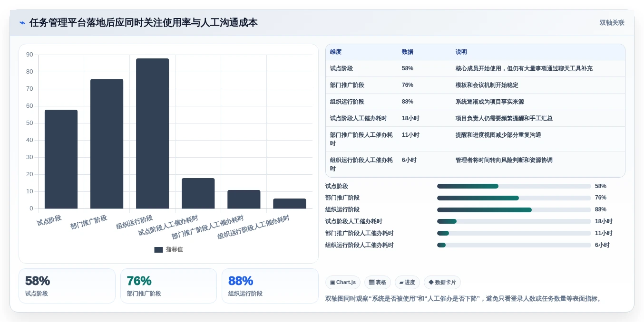Click the 18小时 progress bar
This screenshot has height=322, width=644.
[x=514, y=221]
